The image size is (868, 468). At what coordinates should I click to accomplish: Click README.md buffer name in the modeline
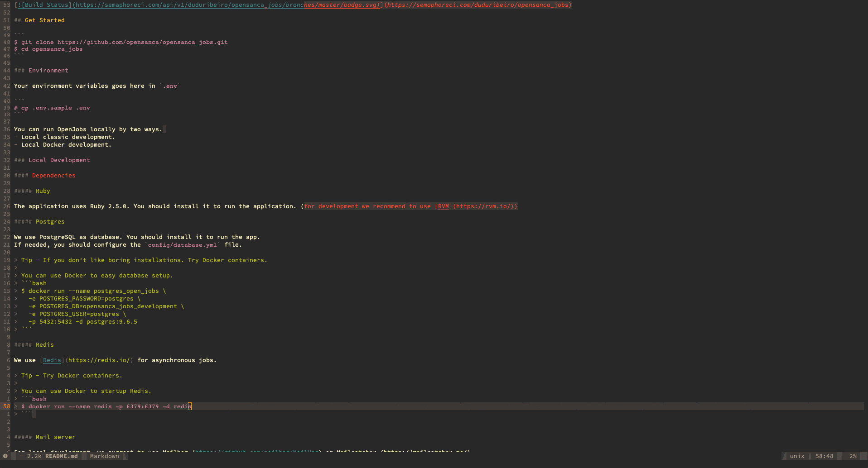[61, 456]
